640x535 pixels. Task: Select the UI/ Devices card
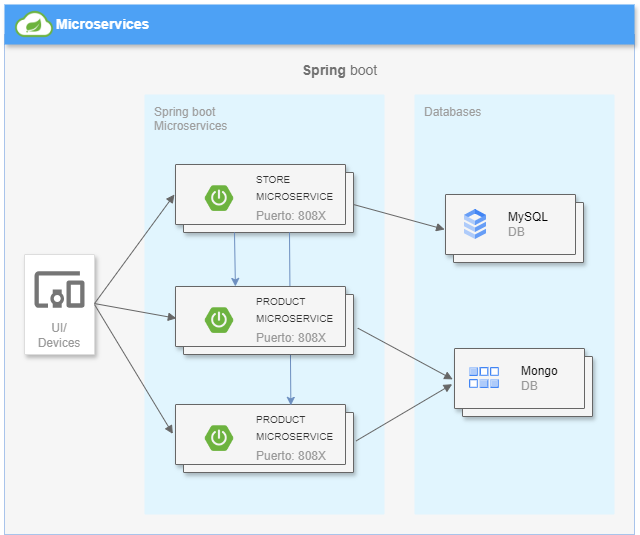click(x=60, y=304)
